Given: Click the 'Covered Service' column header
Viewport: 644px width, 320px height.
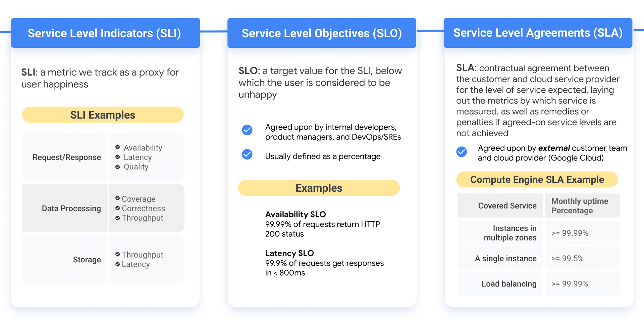Looking at the screenshot, I should pos(501,205).
